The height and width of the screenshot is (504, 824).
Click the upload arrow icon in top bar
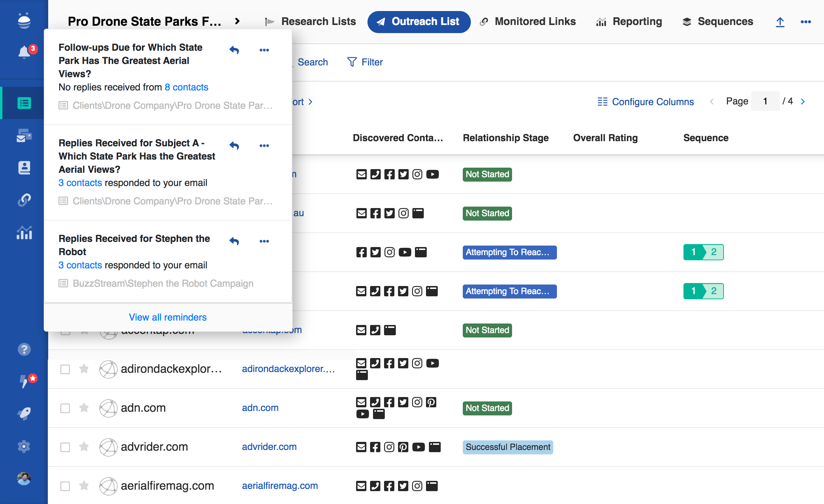pos(780,22)
